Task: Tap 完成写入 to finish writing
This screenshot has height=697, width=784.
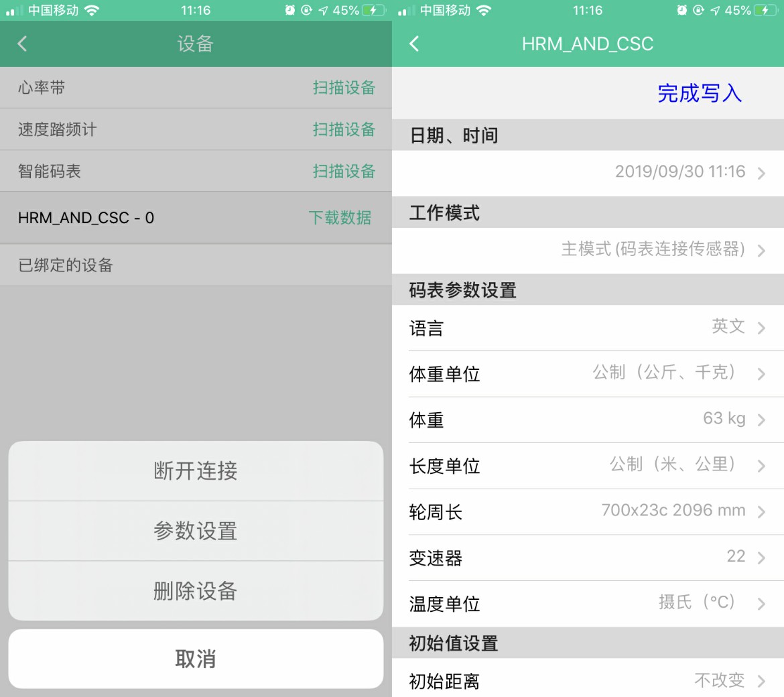Action: click(699, 93)
